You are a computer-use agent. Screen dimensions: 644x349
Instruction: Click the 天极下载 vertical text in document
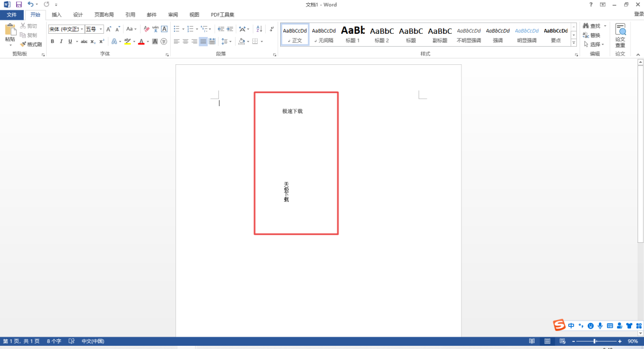(287, 192)
